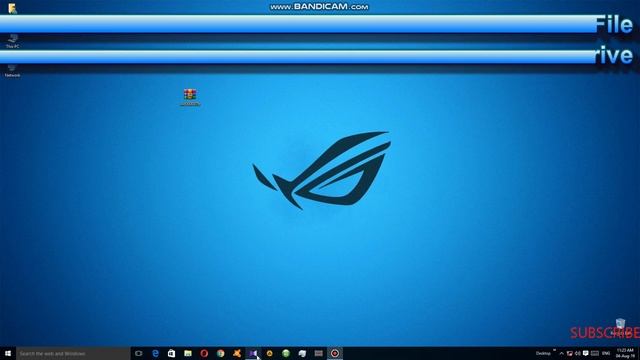Open the Bandicam recorder taskbar icon

335,353
